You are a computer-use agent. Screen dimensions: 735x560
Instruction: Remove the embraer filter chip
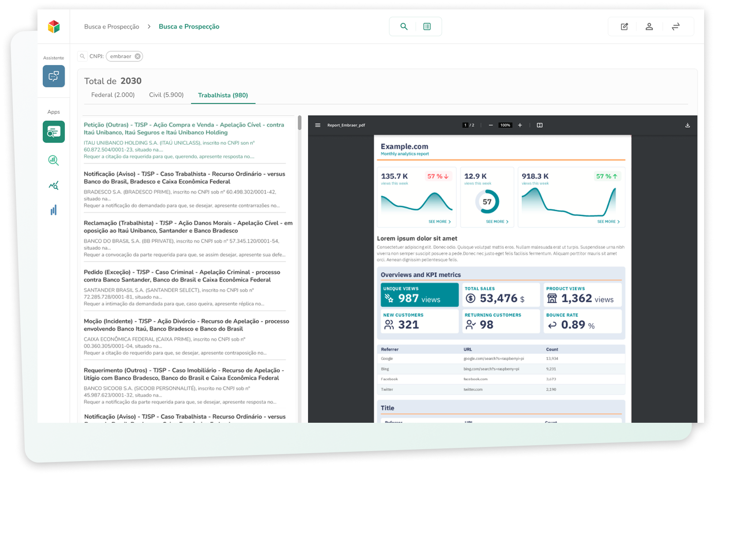click(138, 56)
